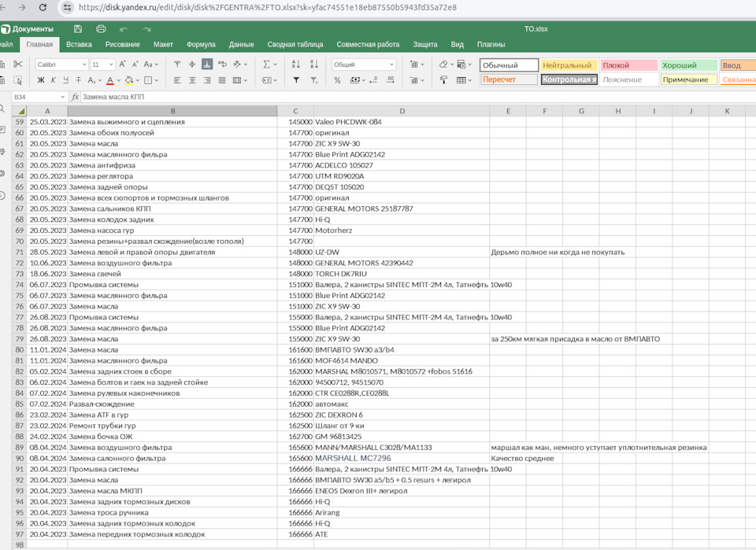
Task: Toggle bottom vertical alignment
Action: click(206, 64)
